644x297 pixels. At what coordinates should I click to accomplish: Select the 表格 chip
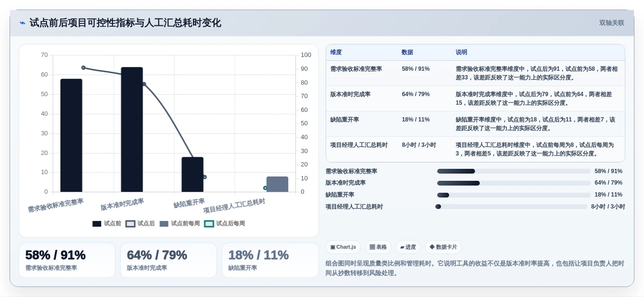tap(378, 247)
